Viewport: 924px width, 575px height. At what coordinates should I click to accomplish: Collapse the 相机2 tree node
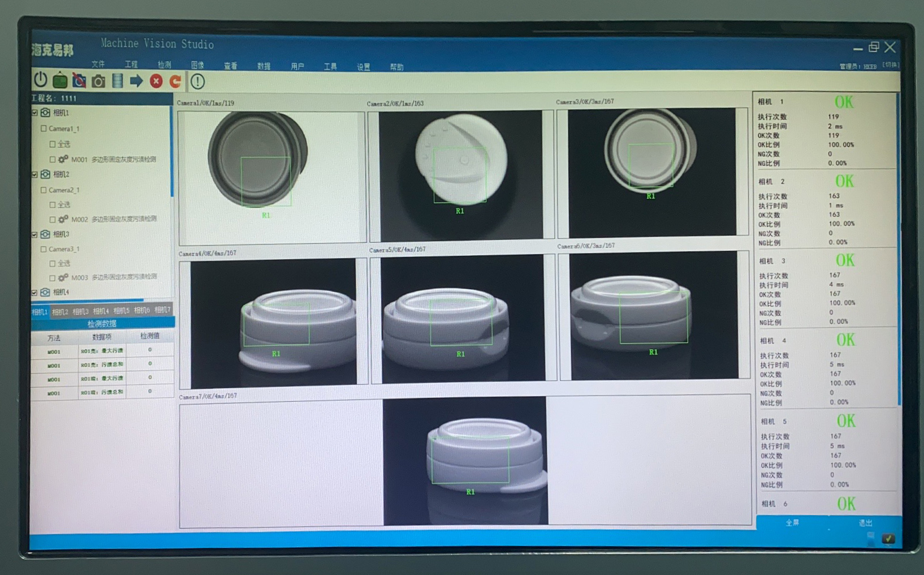[x=35, y=174]
